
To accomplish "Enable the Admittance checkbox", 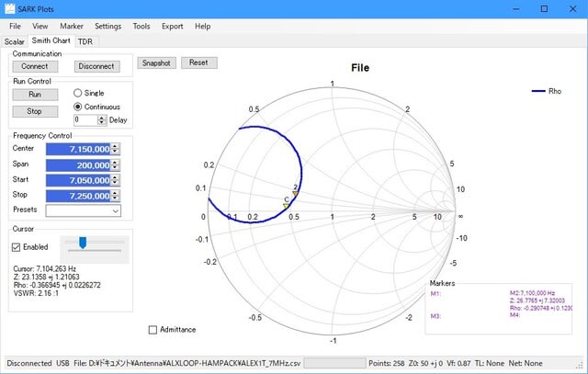I will [153, 330].
